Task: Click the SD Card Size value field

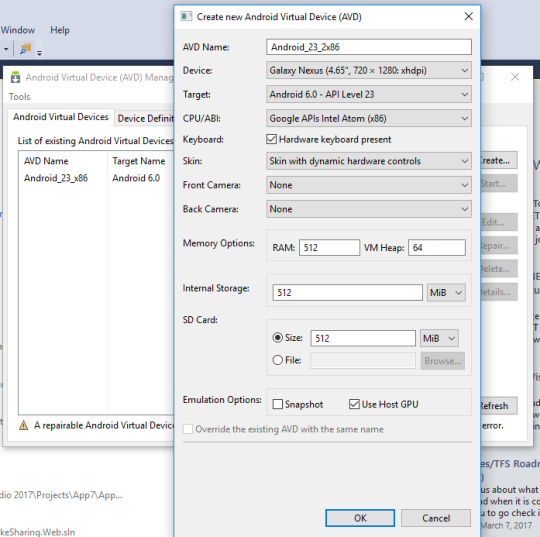Action: coord(363,338)
